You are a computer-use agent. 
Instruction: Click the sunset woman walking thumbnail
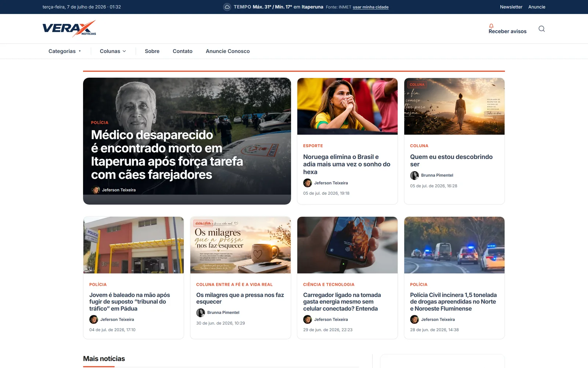pos(454,106)
